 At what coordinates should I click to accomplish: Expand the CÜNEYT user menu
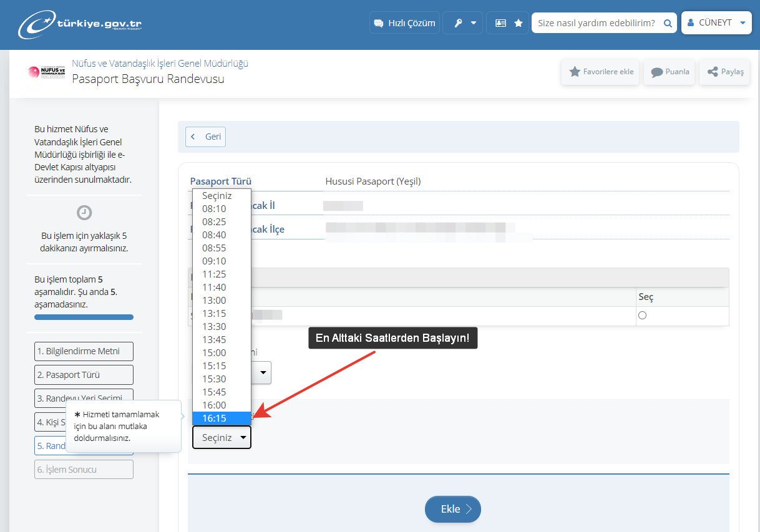[x=716, y=23]
